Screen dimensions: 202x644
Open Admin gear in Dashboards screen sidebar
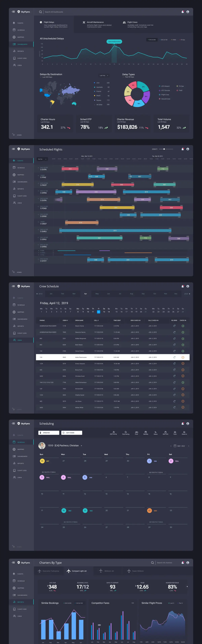click(13, 134)
